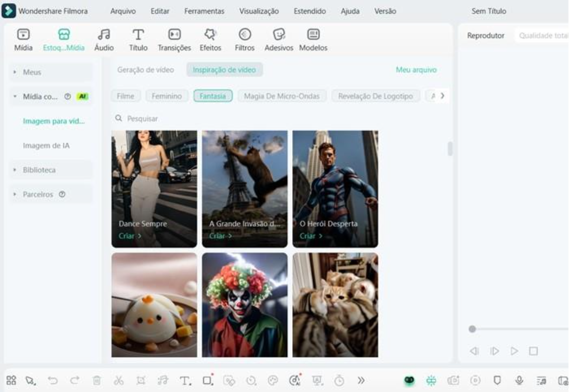
Task: Click the shield marker icon
Action: (497, 380)
